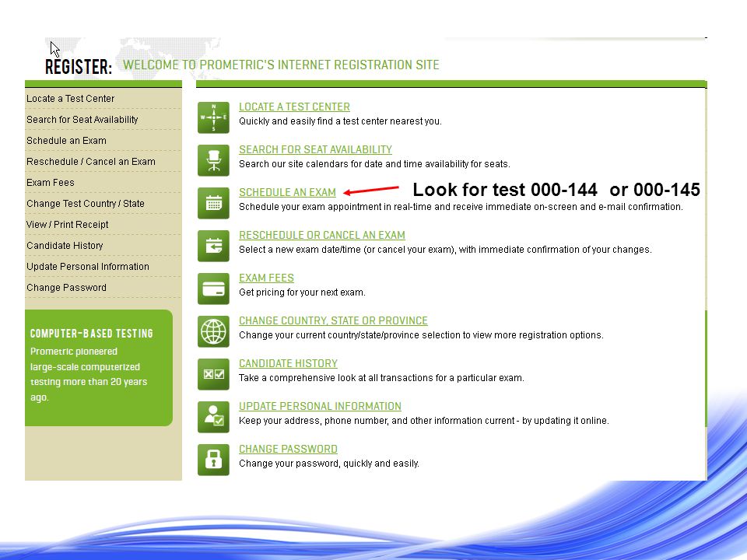Click the compass icon for Locate a Test Center
The image size is (747, 560).
tap(213, 117)
